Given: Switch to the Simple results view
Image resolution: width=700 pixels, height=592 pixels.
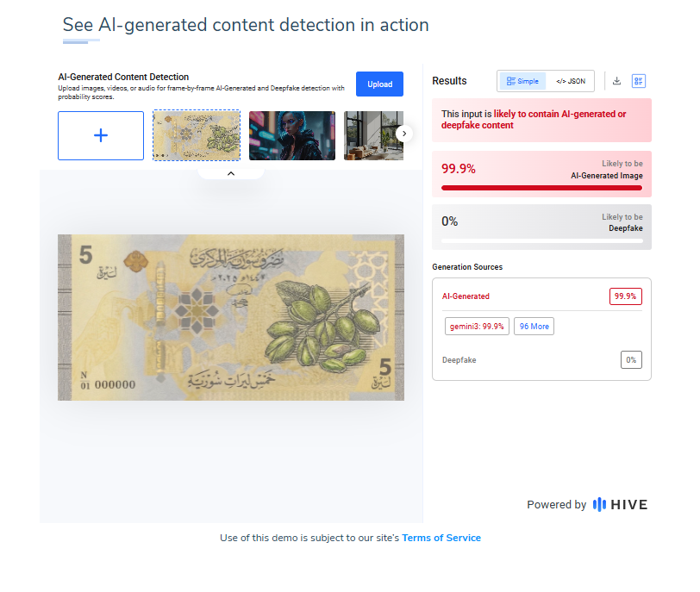Looking at the screenshot, I should [522, 81].
